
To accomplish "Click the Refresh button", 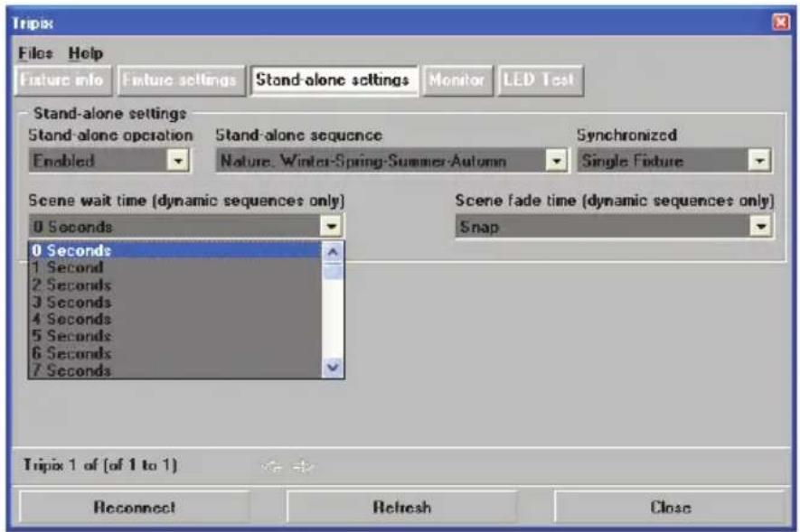I will point(402,507).
